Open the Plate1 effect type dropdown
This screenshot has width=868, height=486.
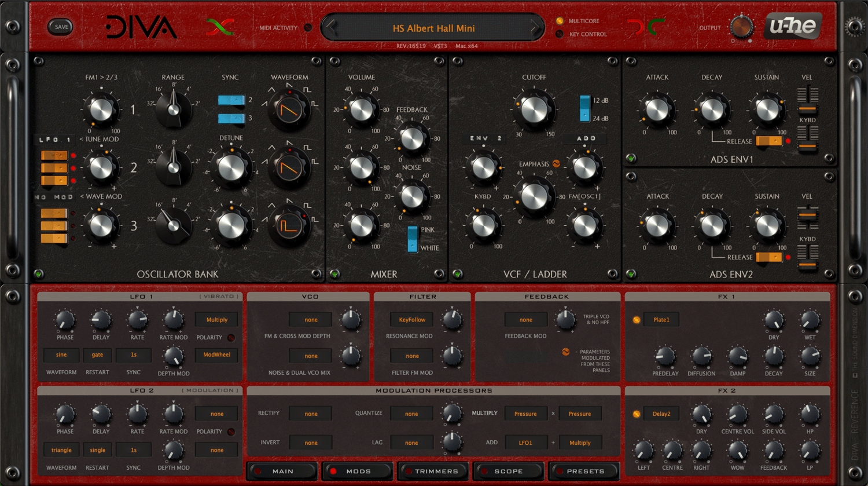click(x=661, y=320)
